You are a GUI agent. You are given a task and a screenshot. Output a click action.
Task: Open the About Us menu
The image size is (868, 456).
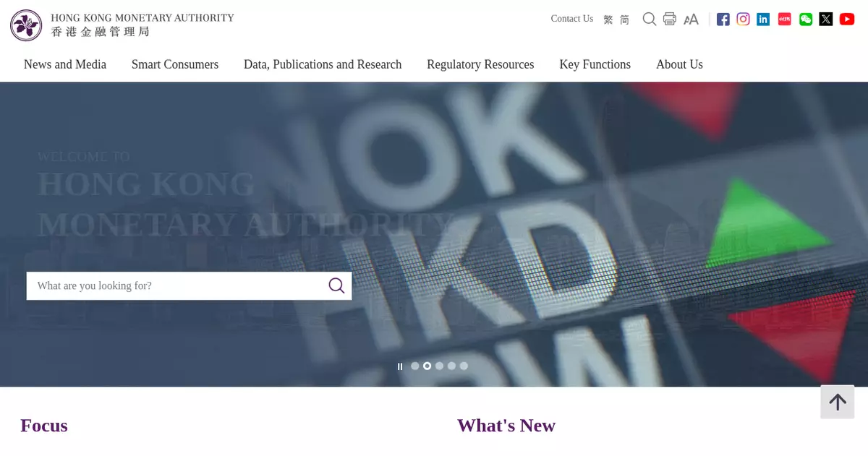[679, 64]
